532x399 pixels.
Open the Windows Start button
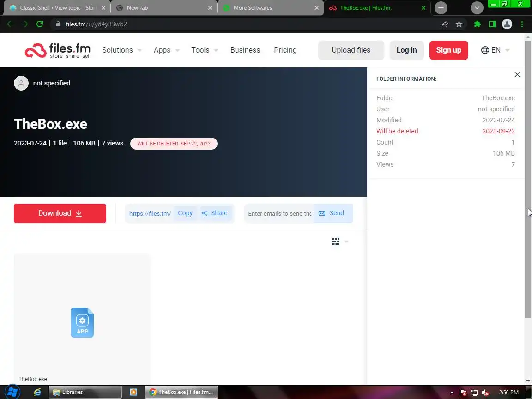(x=12, y=392)
